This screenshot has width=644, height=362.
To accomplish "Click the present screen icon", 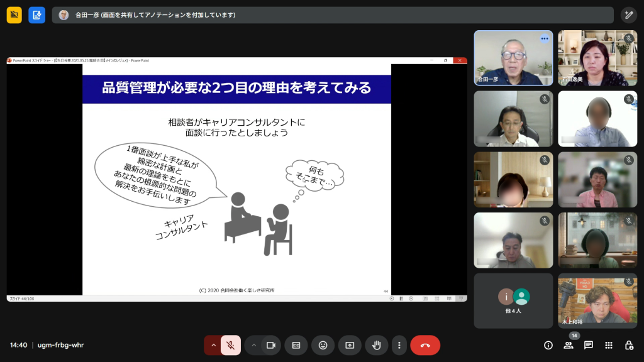I will coord(350,345).
